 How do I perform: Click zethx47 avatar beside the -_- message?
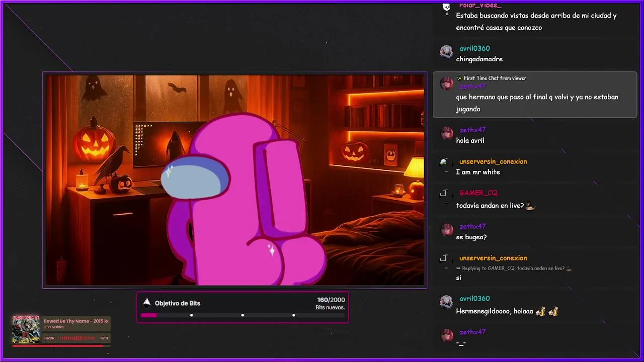(446, 335)
